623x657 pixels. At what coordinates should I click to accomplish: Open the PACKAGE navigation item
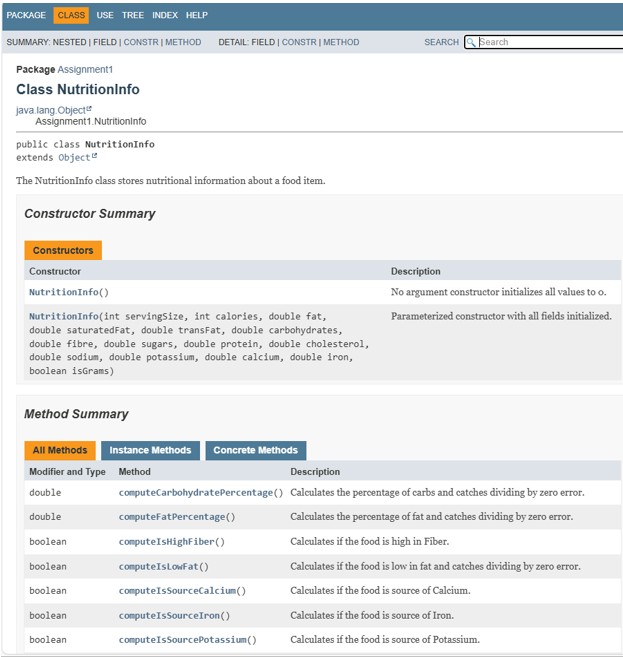pos(26,15)
